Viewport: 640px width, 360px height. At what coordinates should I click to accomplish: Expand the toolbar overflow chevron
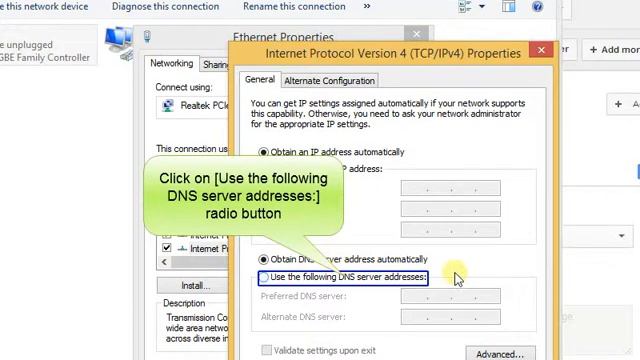click(x=367, y=6)
